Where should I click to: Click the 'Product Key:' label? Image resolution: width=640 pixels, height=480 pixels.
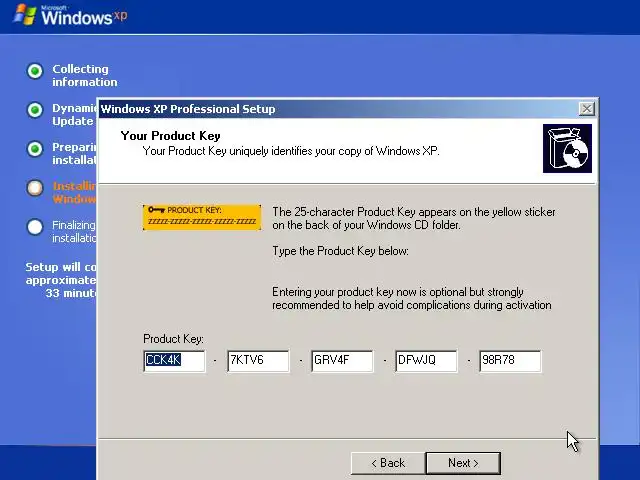pos(173,339)
